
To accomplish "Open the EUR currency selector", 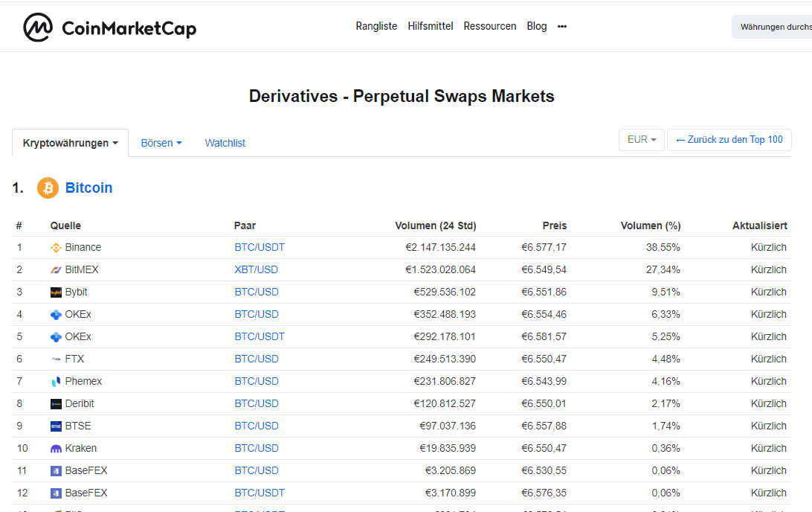I will (642, 140).
